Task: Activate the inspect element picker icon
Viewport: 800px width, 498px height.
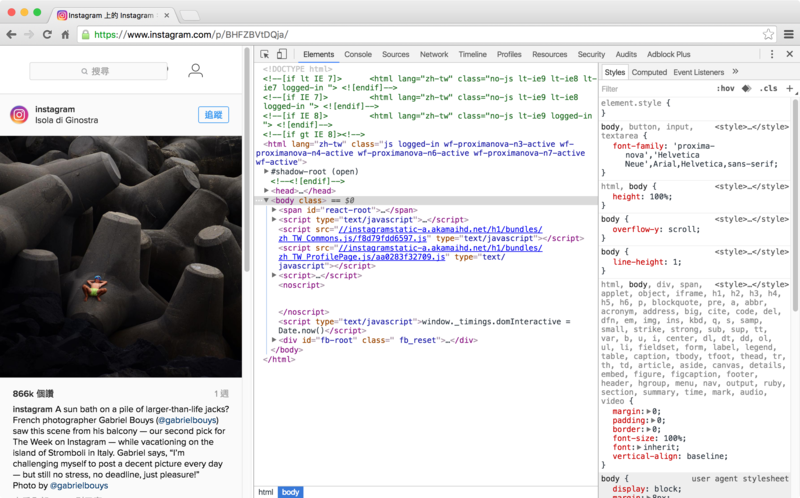Action: [264, 54]
